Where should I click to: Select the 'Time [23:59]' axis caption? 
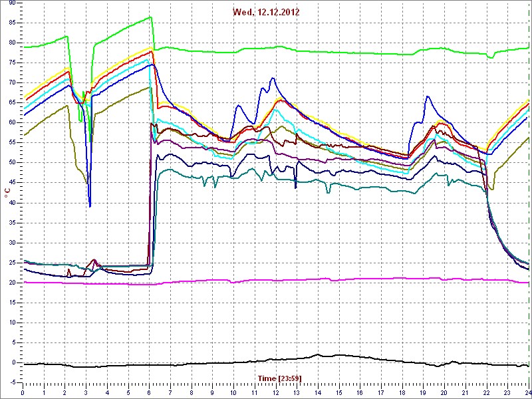pyautogui.click(x=280, y=378)
